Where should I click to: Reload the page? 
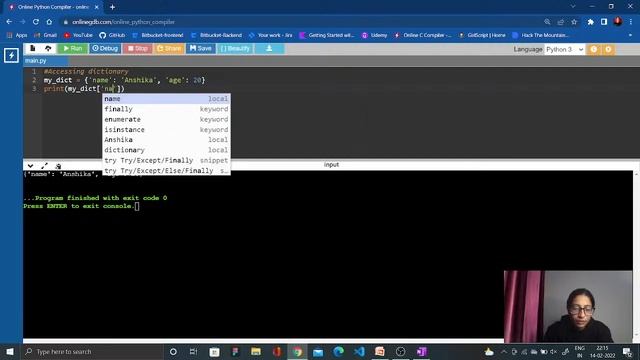tap(36, 22)
